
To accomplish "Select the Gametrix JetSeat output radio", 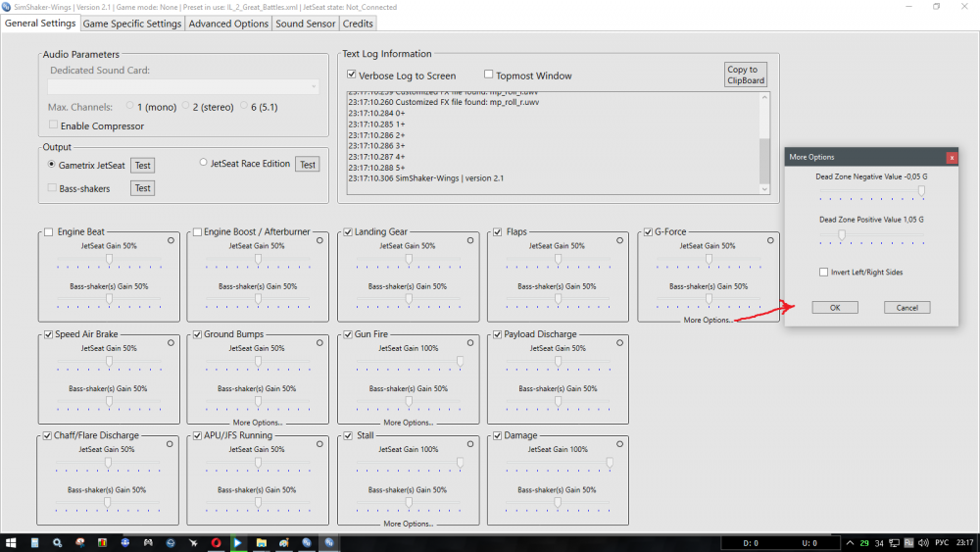I will pos(51,165).
